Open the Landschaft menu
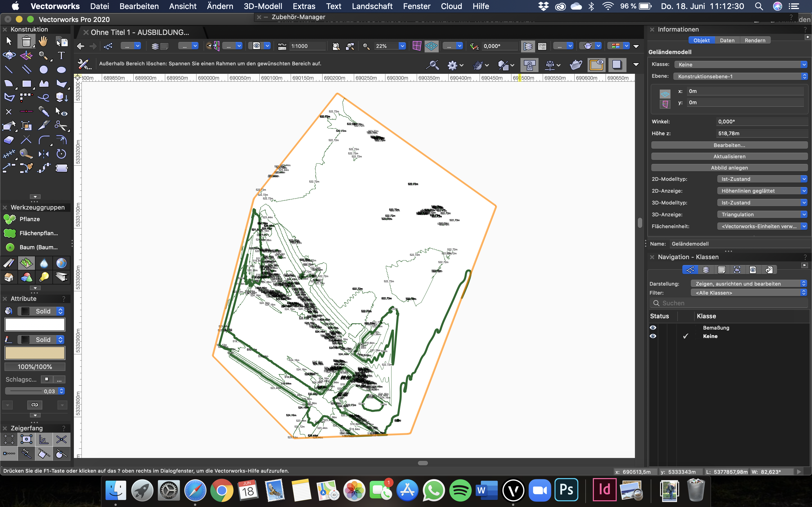The image size is (812, 507). 372,6
